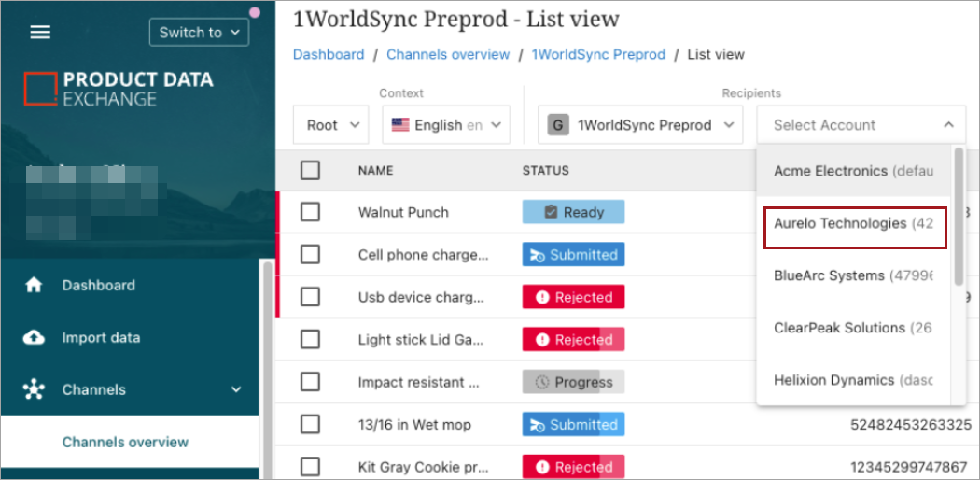980x480 pixels.
Task: Open the Switch to dropdown
Action: (199, 32)
